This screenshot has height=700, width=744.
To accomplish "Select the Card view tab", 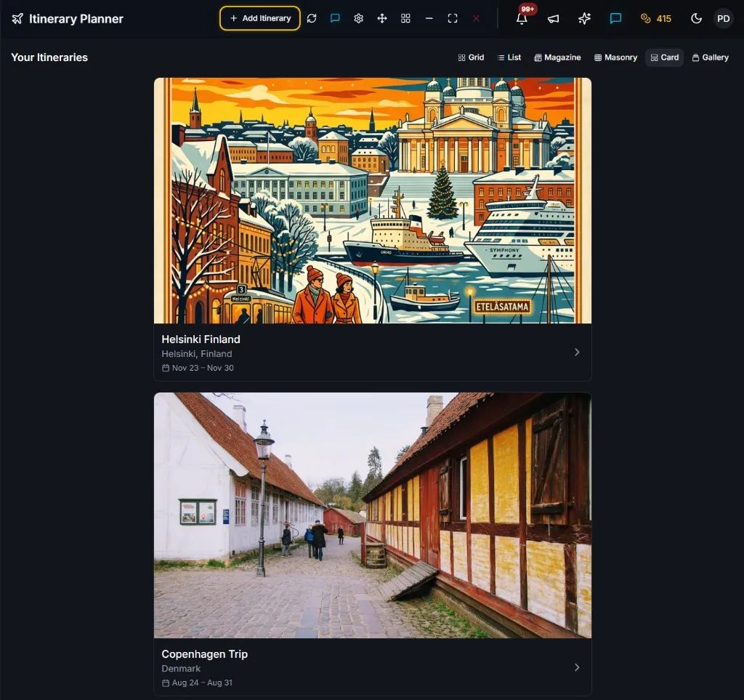I will click(664, 57).
